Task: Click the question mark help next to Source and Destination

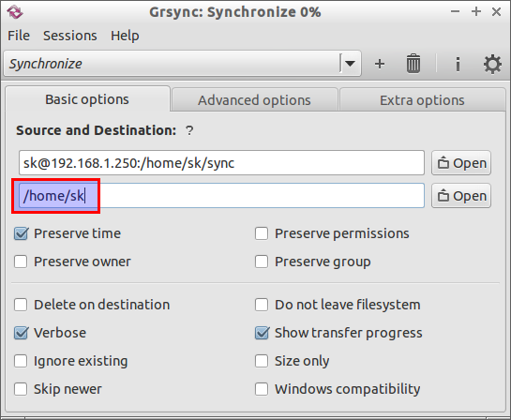Action: click(x=189, y=131)
